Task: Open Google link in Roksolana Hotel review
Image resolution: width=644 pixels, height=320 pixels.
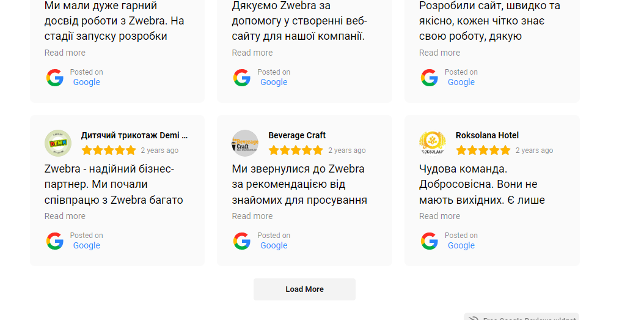Action: point(461,246)
